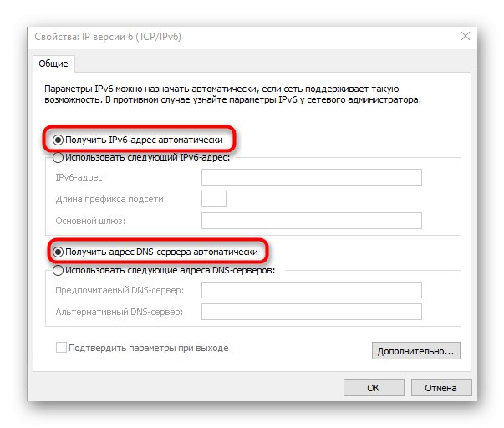Select 'Использовать следующий IPv6-адрес' radio option
Viewport: 504px width, 428px height.
coord(59,156)
